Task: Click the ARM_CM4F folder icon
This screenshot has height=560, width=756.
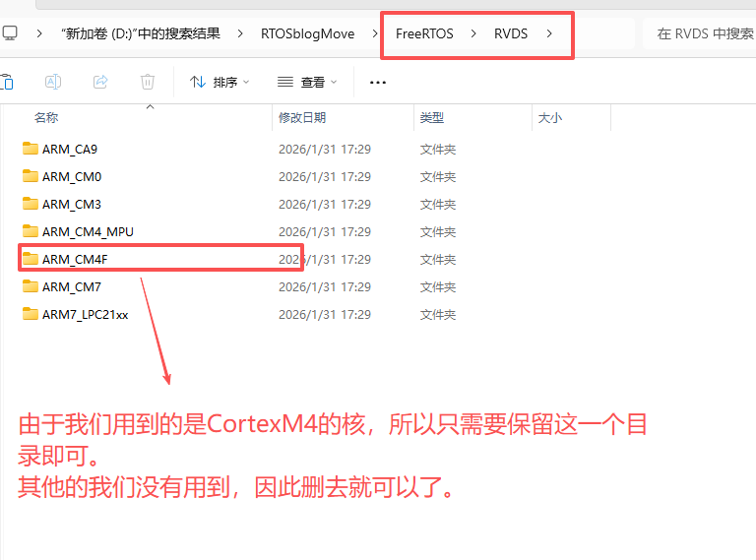Action: 30,260
